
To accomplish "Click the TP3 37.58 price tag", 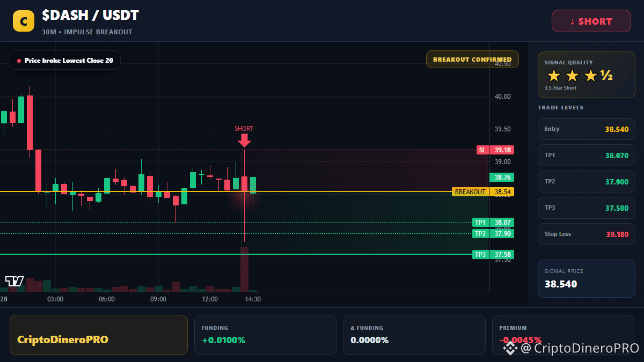I will tap(493, 254).
